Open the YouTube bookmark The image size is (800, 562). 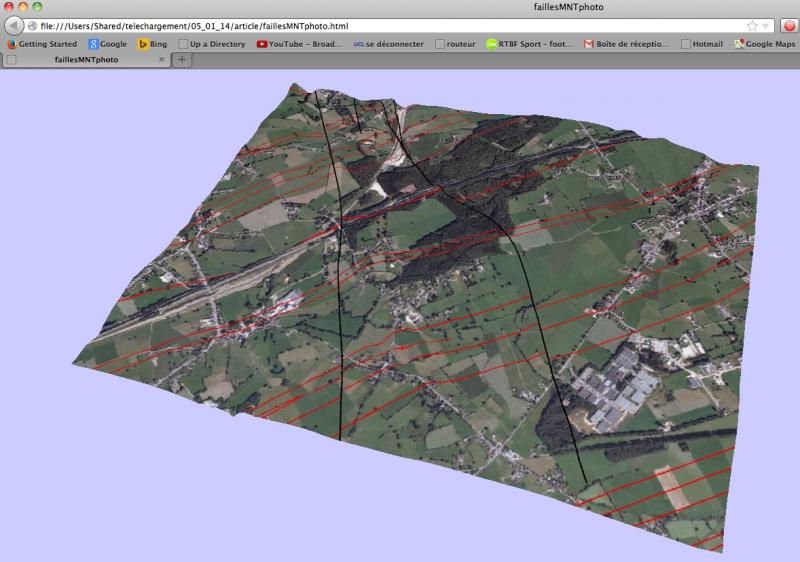[299, 44]
